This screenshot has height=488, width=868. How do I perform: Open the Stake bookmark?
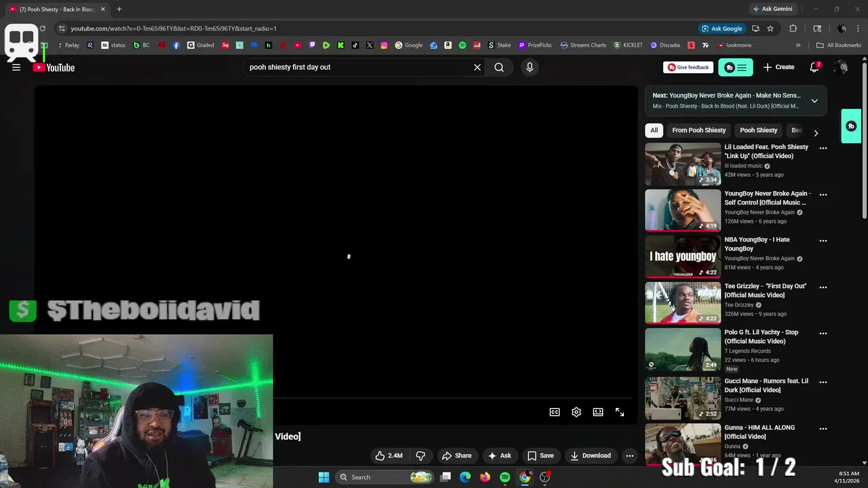point(499,45)
